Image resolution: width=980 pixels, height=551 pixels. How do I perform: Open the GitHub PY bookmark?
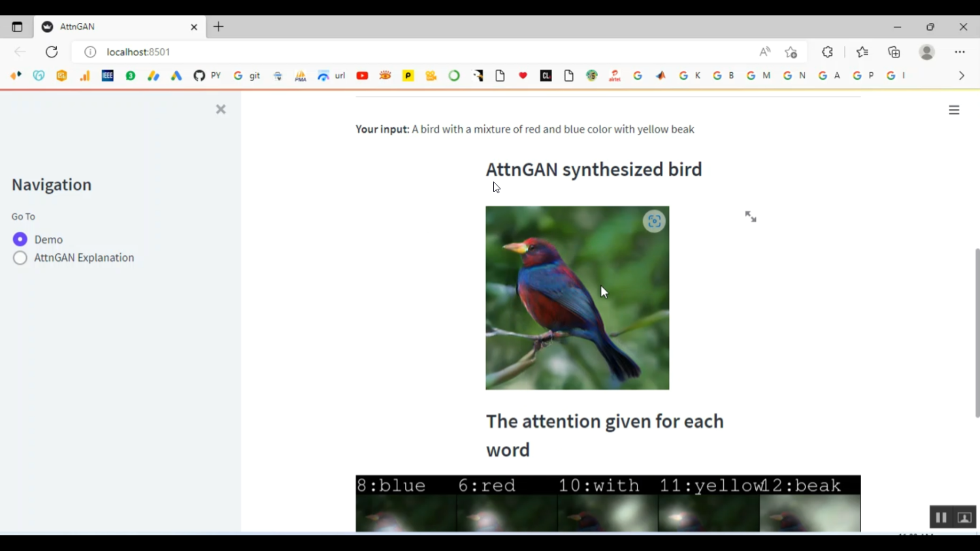tap(207, 76)
